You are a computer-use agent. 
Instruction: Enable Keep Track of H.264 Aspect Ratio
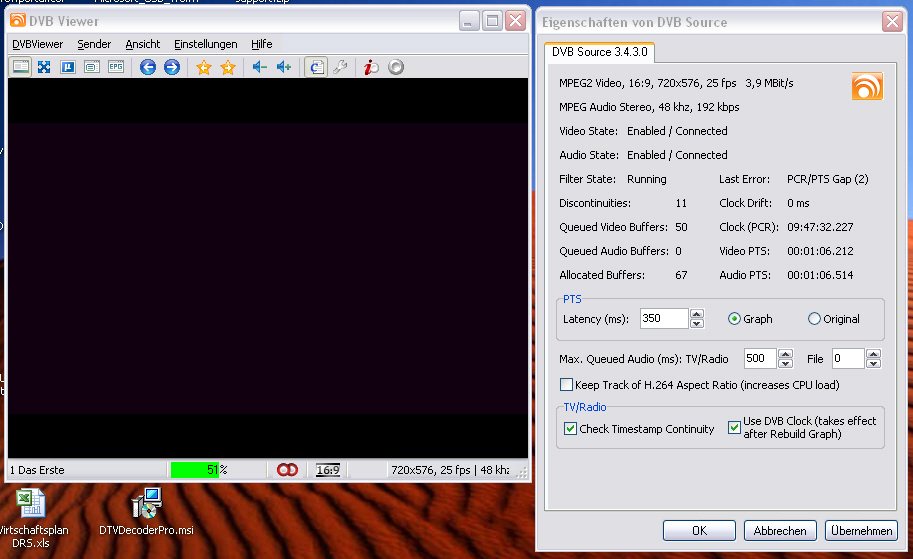[566, 385]
